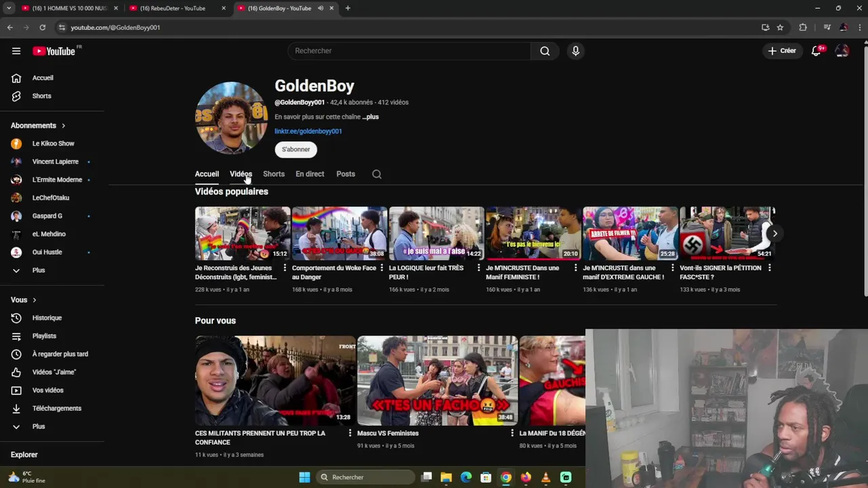Open the YouTube hamburger guide menu
Viewport: 868px width, 488px height.
(x=16, y=51)
